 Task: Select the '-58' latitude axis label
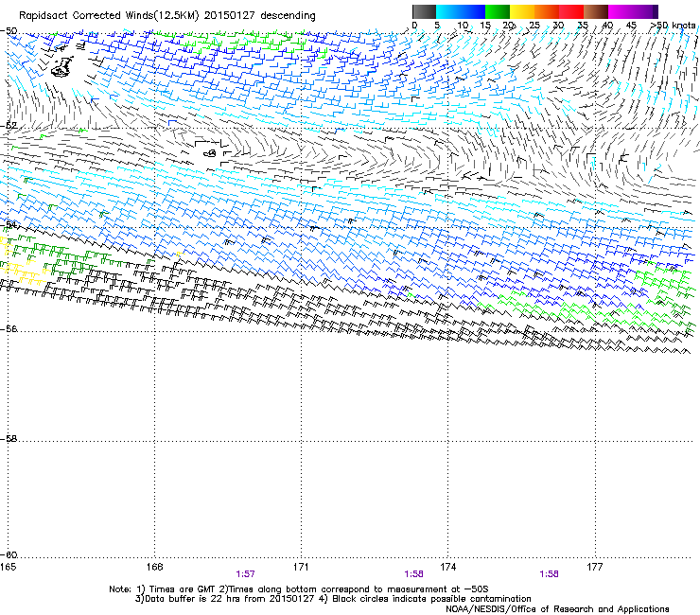9,439
